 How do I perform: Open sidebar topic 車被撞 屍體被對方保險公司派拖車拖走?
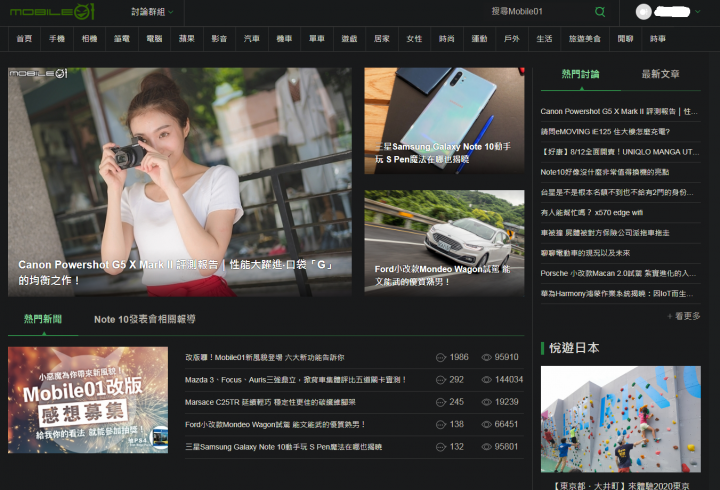click(x=605, y=233)
